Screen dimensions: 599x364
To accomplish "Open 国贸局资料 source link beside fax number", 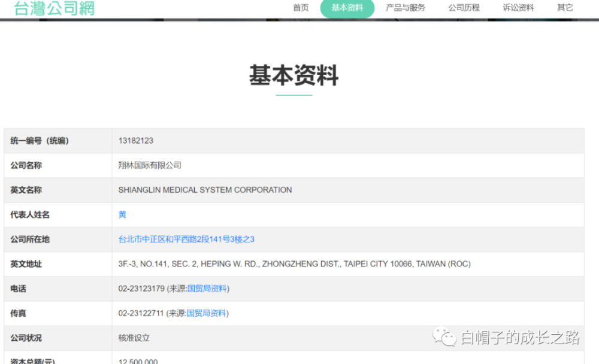I will point(207,313).
